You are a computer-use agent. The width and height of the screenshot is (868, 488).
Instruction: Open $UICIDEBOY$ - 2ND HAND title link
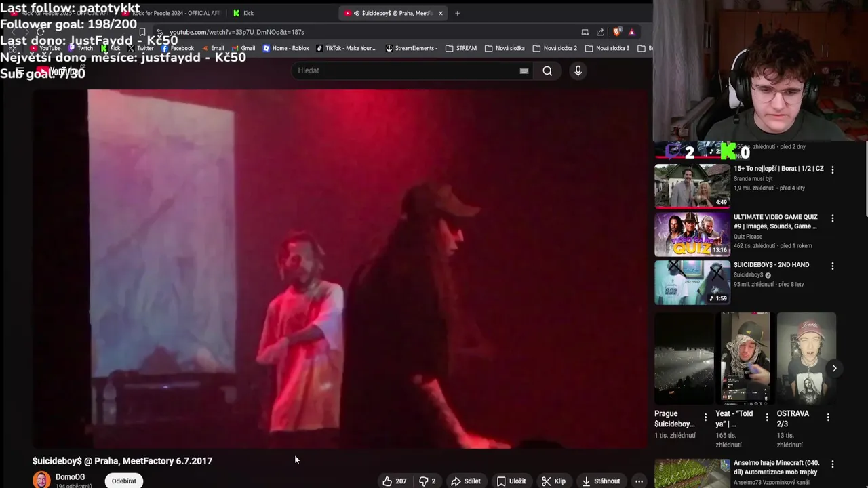click(x=771, y=265)
